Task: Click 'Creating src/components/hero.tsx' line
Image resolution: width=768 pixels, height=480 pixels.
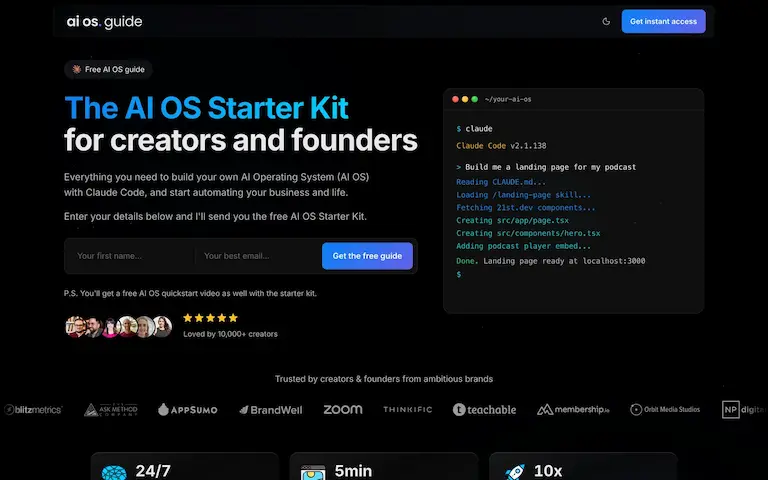Action: coord(528,233)
